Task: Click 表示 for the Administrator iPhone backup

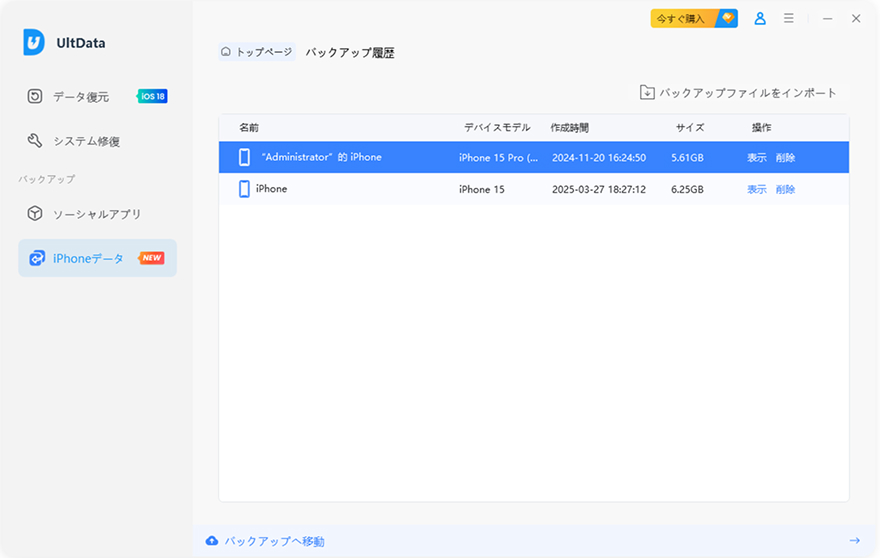Action: click(757, 158)
